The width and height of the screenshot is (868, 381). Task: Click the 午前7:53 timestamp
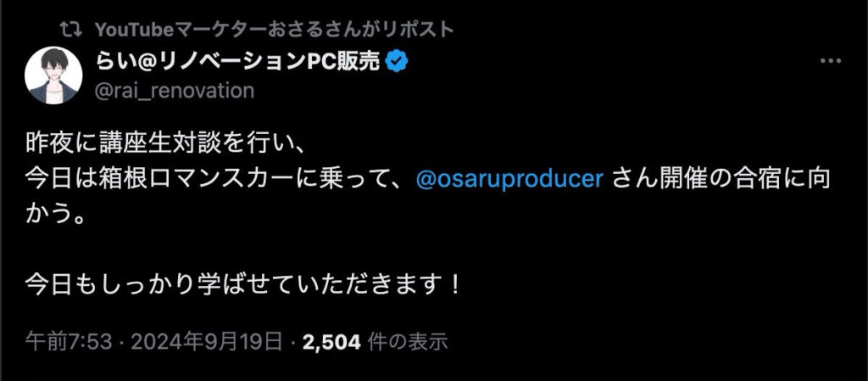click(x=58, y=342)
